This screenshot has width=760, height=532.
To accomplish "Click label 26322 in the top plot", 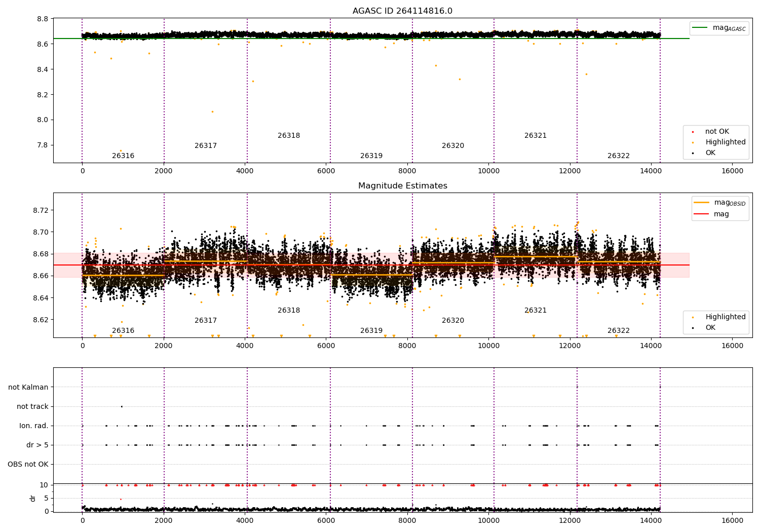I will 619,156.
